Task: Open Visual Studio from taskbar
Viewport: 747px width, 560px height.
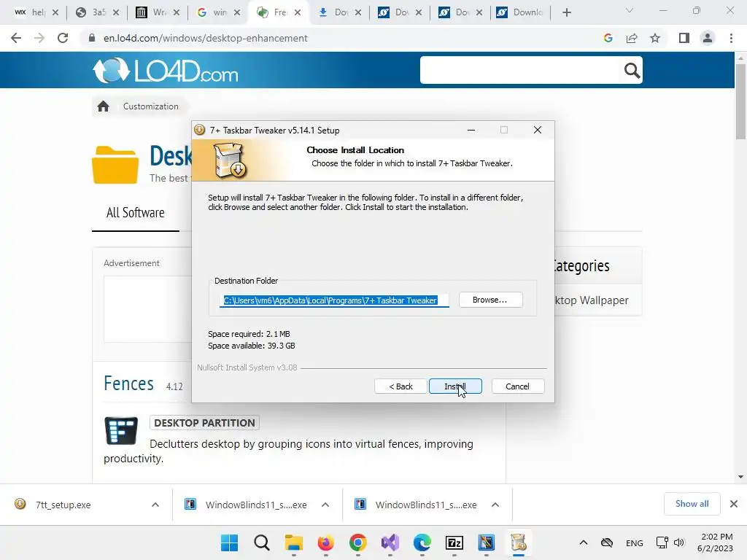Action: [x=390, y=542]
